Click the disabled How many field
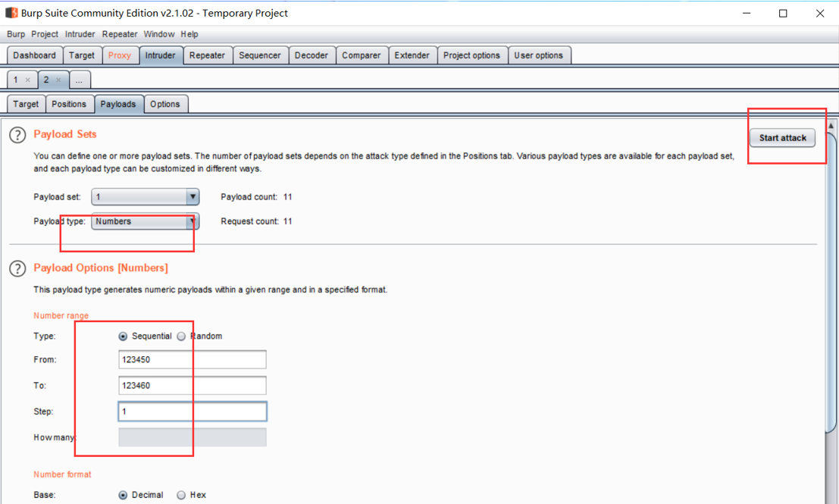 pyautogui.click(x=192, y=437)
